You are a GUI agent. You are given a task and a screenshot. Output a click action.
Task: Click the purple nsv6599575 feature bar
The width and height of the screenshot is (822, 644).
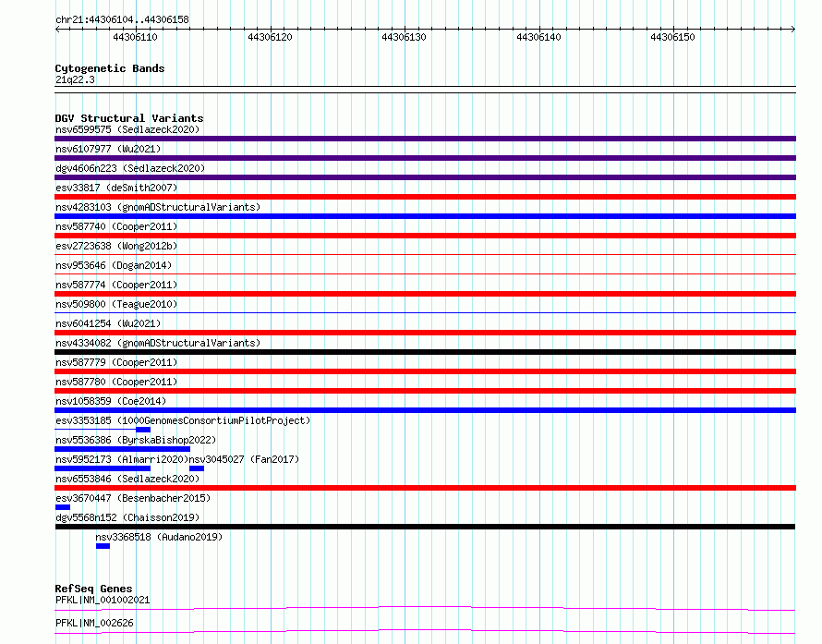(425, 139)
